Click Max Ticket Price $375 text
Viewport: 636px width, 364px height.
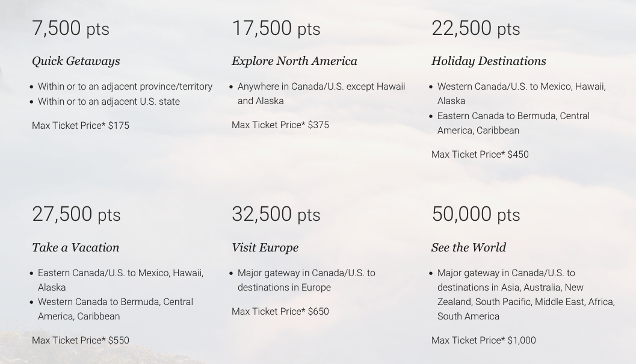click(280, 125)
